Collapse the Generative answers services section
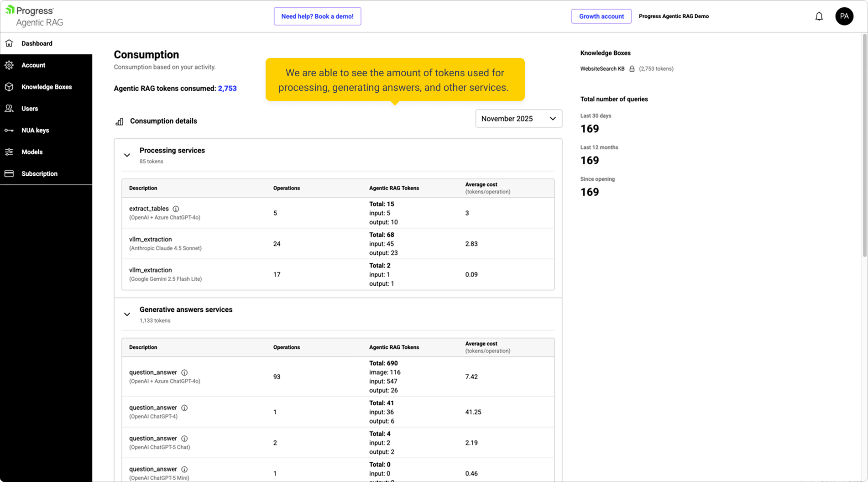The height and width of the screenshot is (482, 868). coord(127,314)
